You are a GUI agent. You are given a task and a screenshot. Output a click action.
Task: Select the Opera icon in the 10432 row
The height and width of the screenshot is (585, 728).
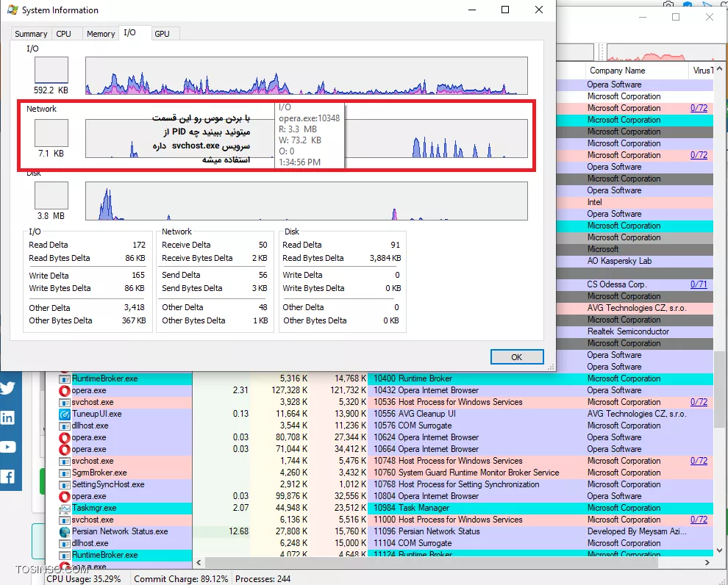click(65, 391)
